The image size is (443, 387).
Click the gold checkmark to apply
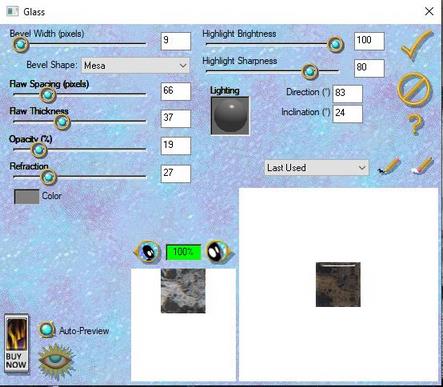point(416,46)
